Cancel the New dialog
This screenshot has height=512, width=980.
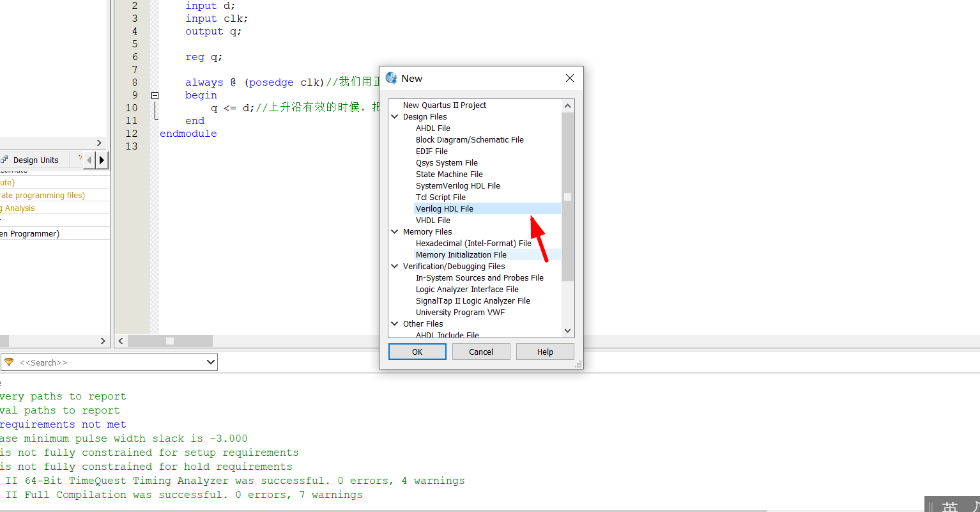pyautogui.click(x=481, y=352)
